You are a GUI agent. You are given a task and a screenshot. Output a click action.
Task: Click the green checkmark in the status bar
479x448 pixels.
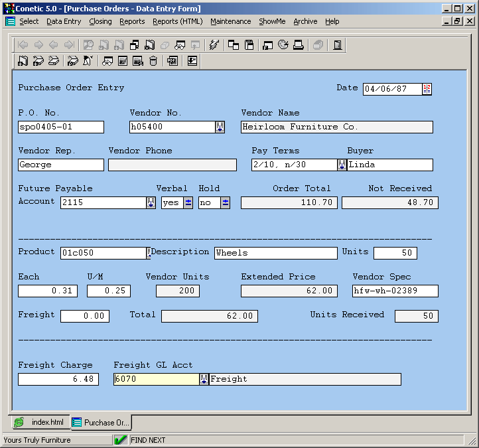pos(121,440)
